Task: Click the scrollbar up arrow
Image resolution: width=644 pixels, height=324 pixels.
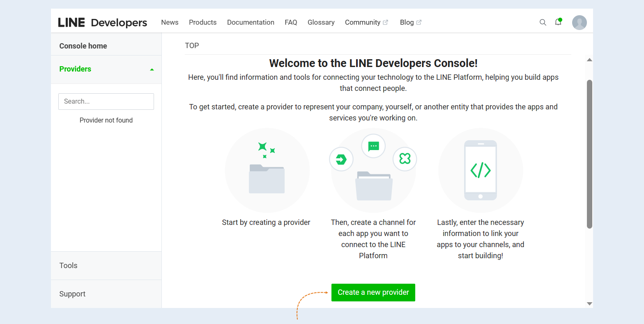Action: [590, 60]
